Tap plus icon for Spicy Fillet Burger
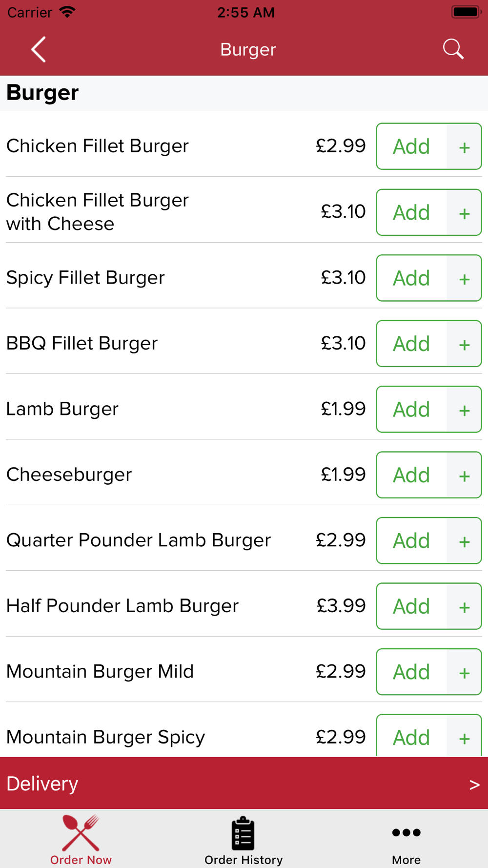 pyautogui.click(x=464, y=278)
